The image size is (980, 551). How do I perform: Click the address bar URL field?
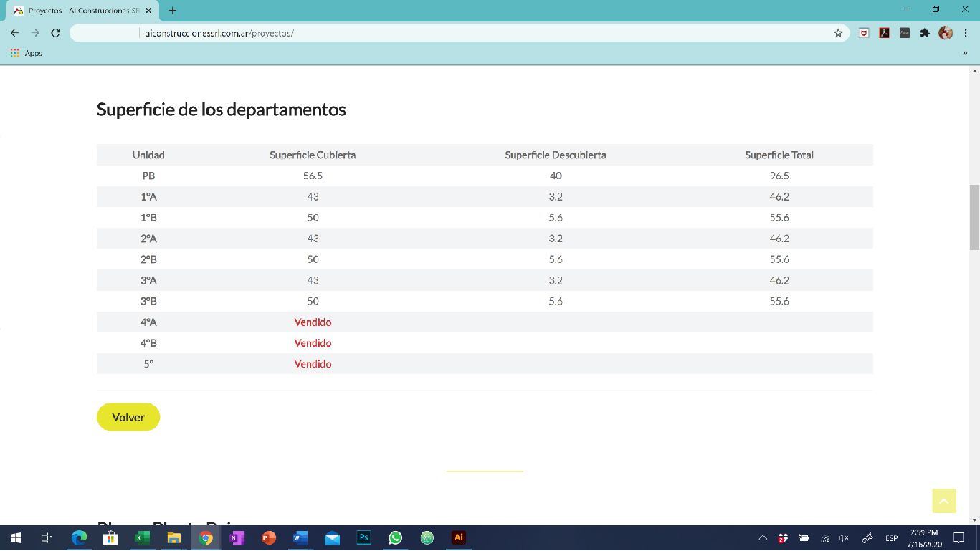[459, 33]
